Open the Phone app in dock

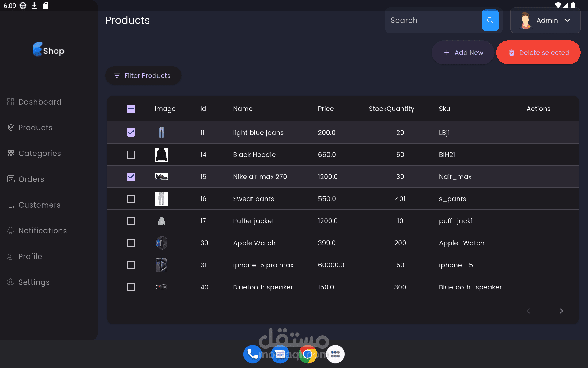(x=252, y=354)
